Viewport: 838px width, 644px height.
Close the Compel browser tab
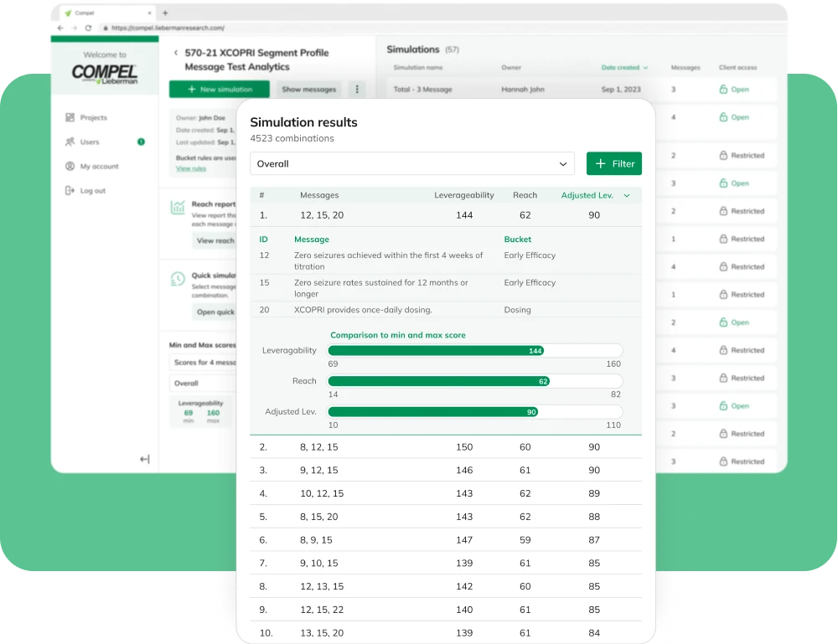tap(149, 13)
